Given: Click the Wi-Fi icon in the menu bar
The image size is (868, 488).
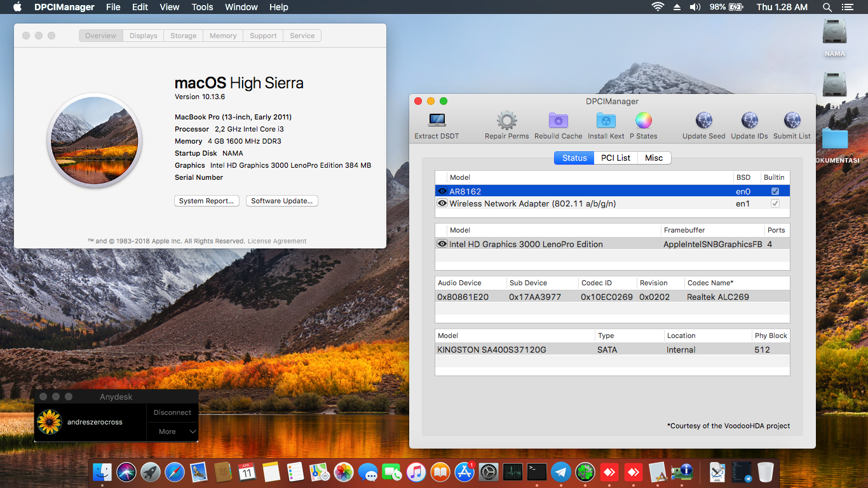Looking at the screenshot, I should 656,7.
